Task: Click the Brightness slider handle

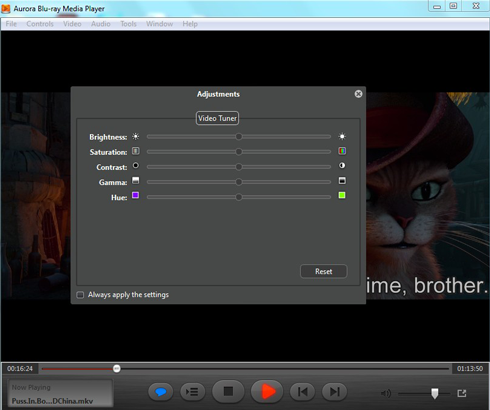Action: pos(239,137)
